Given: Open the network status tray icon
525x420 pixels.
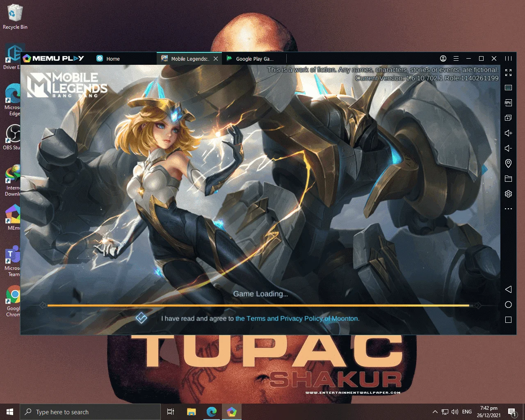Looking at the screenshot, I should [x=445, y=412].
